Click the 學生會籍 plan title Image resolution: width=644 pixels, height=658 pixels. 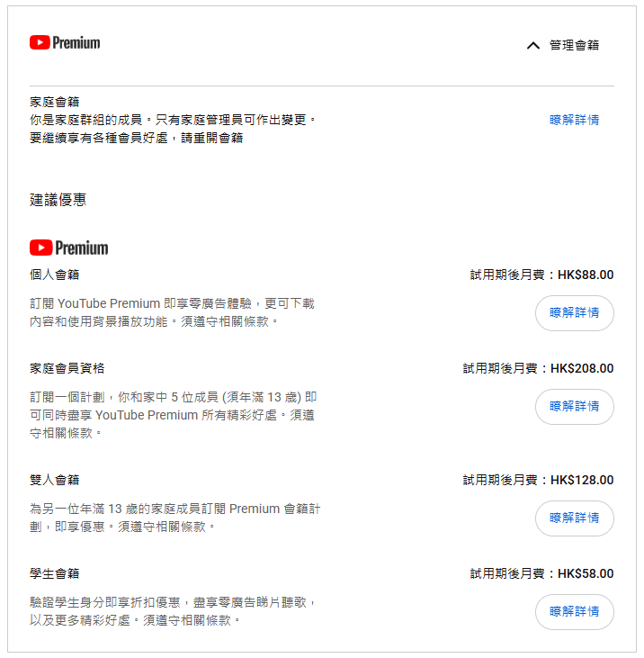click(x=55, y=573)
